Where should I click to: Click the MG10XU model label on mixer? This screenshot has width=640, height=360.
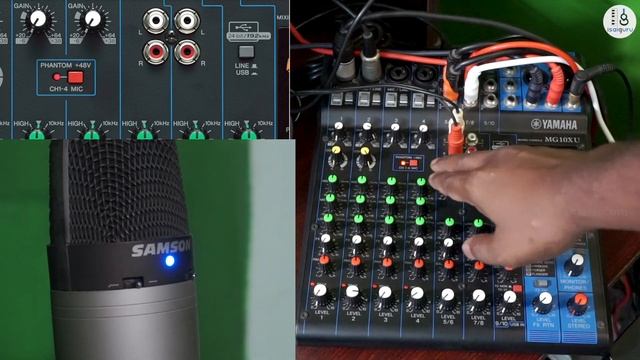tap(562, 140)
